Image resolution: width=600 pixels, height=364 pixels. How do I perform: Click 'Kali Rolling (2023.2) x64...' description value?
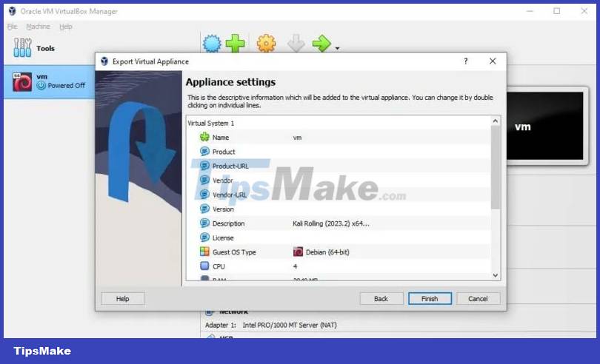coord(331,223)
